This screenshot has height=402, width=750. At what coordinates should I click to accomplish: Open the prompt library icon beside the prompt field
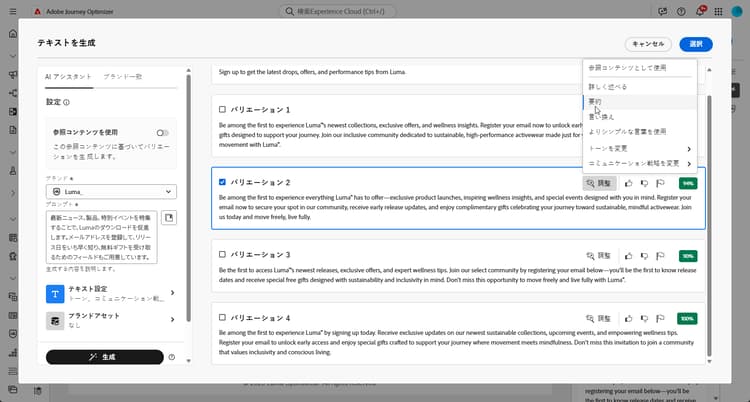point(169,218)
